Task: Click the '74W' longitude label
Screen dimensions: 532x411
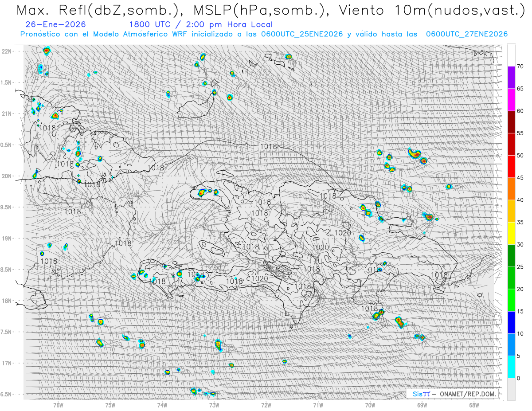Action: pyautogui.click(x=162, y=404)
